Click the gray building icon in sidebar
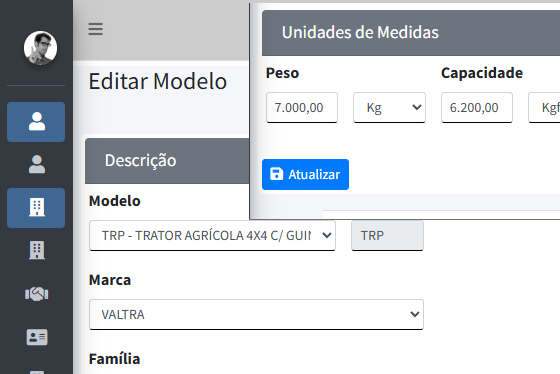 pyautogui.click(x=37, y=250)
